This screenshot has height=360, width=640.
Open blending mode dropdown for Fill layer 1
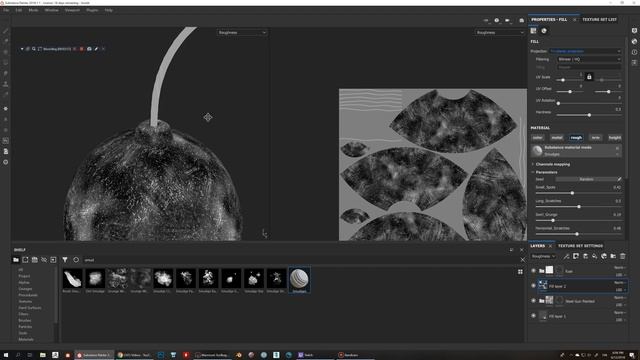tap(620, 313)
